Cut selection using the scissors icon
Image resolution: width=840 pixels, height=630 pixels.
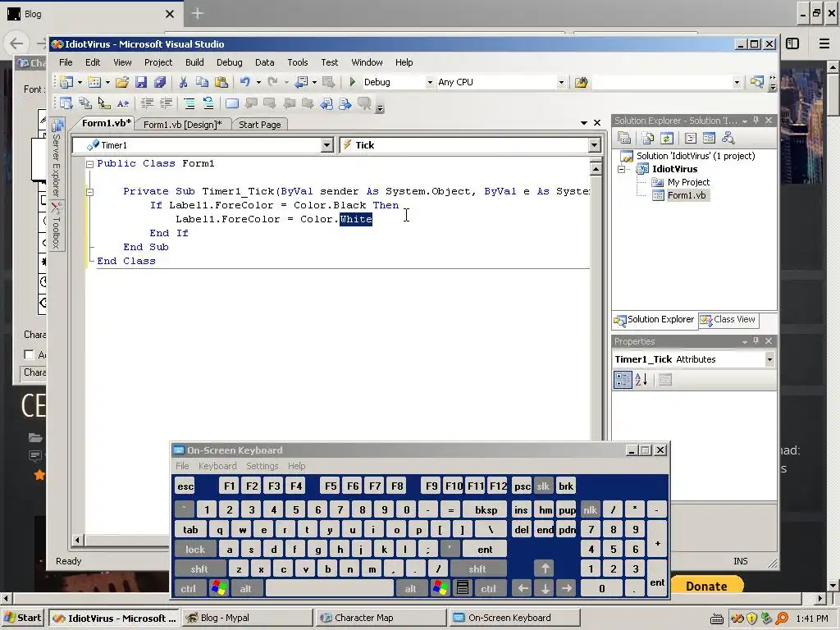point(183,82)
